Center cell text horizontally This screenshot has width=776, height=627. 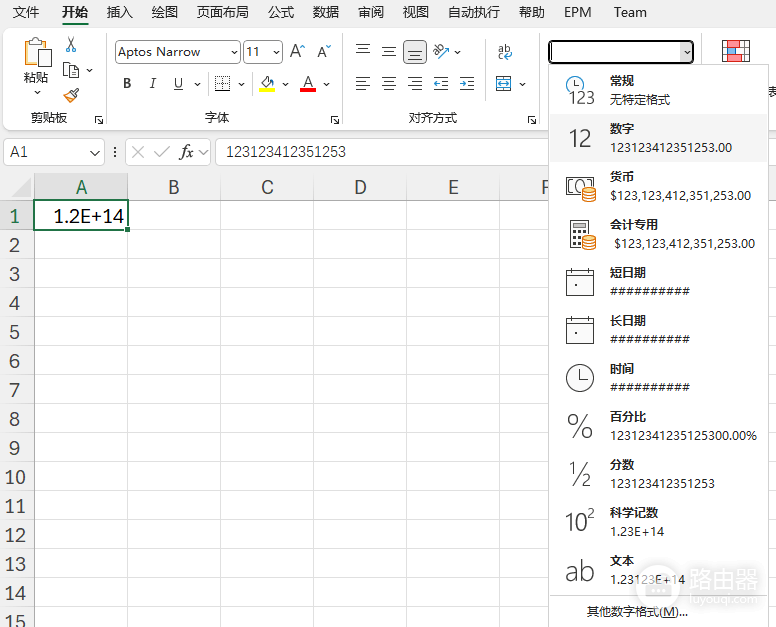(x=389, y=84)
